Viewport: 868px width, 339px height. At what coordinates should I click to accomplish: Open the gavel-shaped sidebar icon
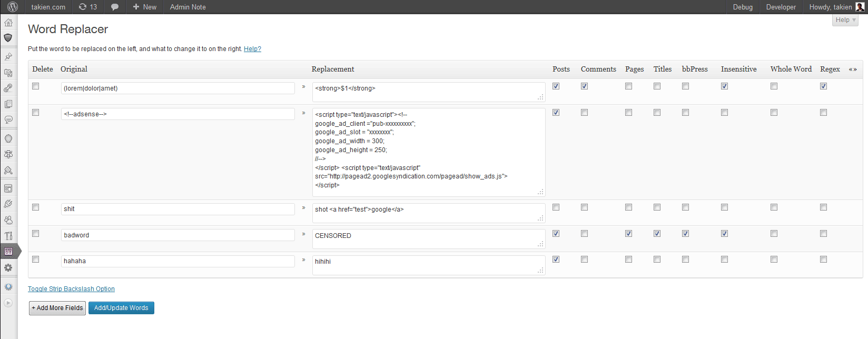click(x=8, y=170)
